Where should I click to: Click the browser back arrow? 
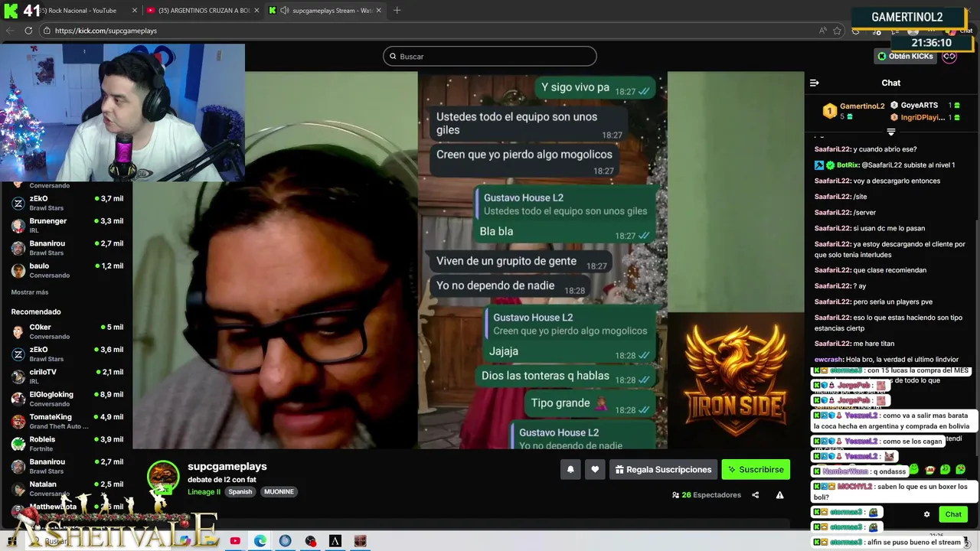click(x=10, y=31)
